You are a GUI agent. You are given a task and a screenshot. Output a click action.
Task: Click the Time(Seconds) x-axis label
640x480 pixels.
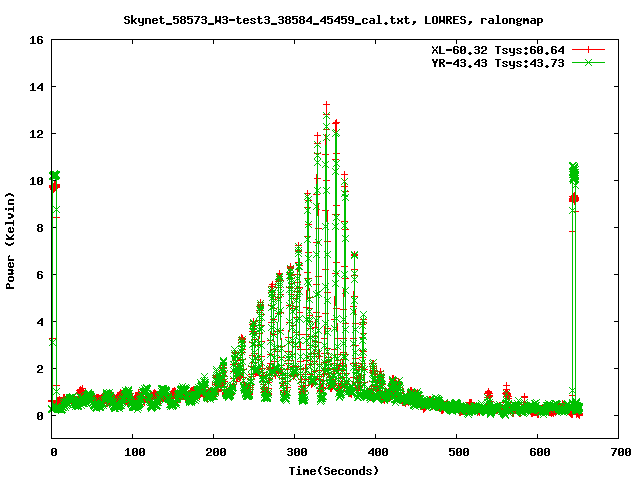coord(333,471)
